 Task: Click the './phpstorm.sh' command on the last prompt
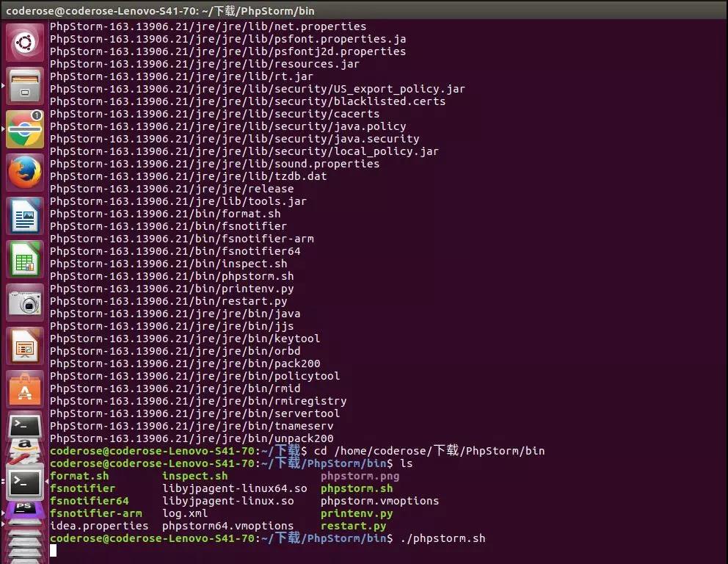[443, 538]
